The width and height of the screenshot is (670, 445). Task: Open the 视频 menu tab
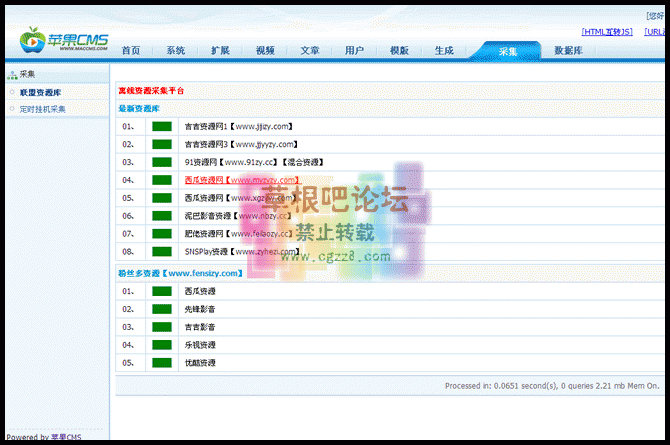[265, 50]
